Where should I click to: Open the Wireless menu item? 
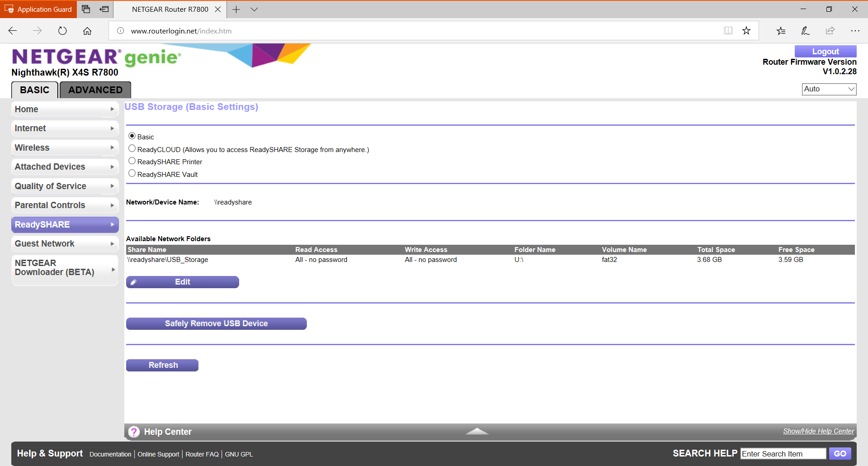65,147
